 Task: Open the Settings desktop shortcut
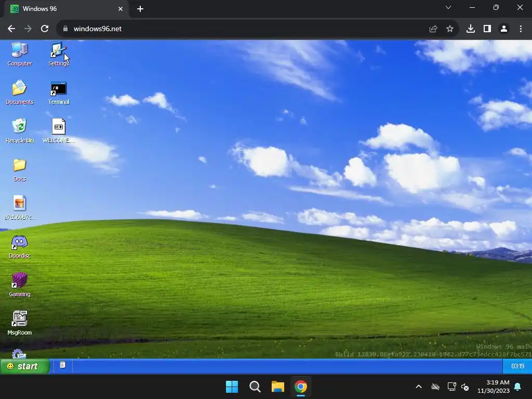click(x=59, y=54)
